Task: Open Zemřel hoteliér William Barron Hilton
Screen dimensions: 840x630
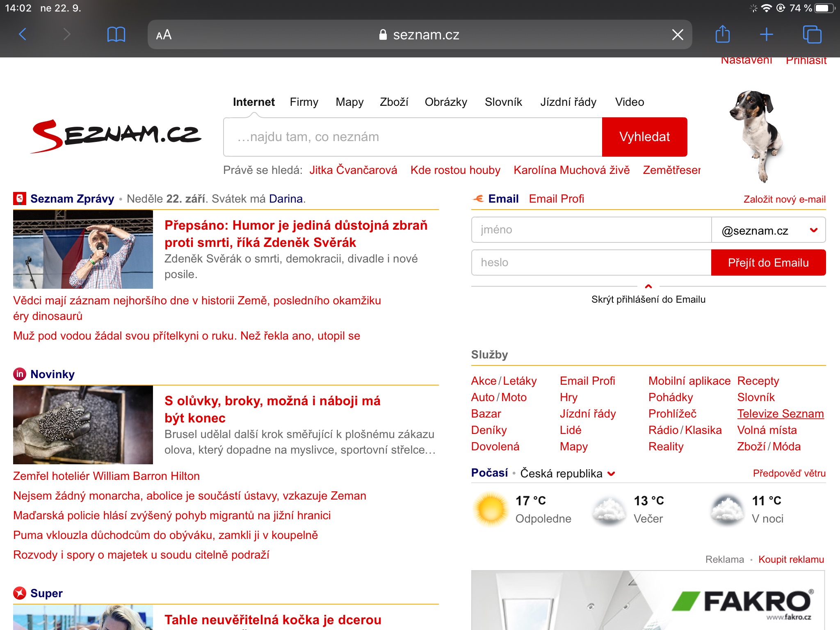Action: pyautogui.click(x=106, y=476)
